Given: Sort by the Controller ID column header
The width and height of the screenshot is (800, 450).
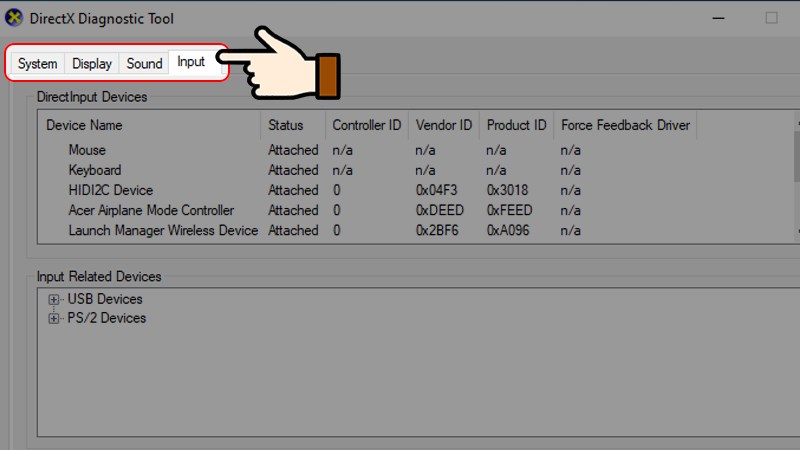Looking at the screenshot, I should [367, 125].
